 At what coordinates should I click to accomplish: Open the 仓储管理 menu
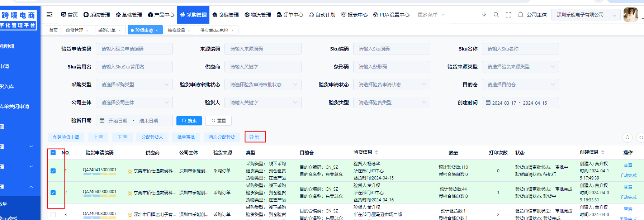point(225,15)
